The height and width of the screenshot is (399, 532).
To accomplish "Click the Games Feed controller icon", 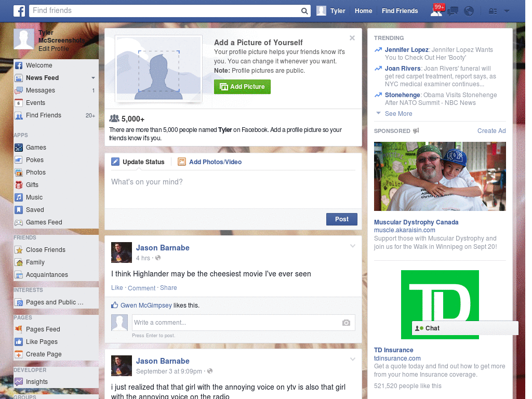I will click(19, 222).
